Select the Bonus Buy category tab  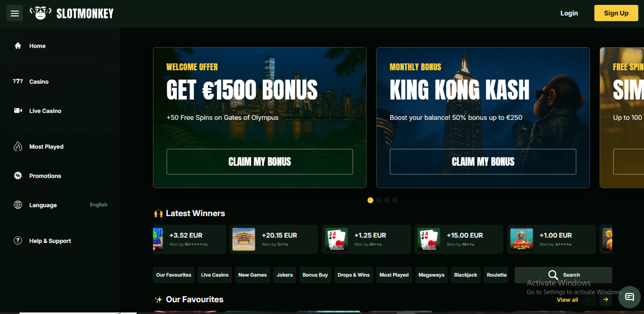(x=315, y=275)
